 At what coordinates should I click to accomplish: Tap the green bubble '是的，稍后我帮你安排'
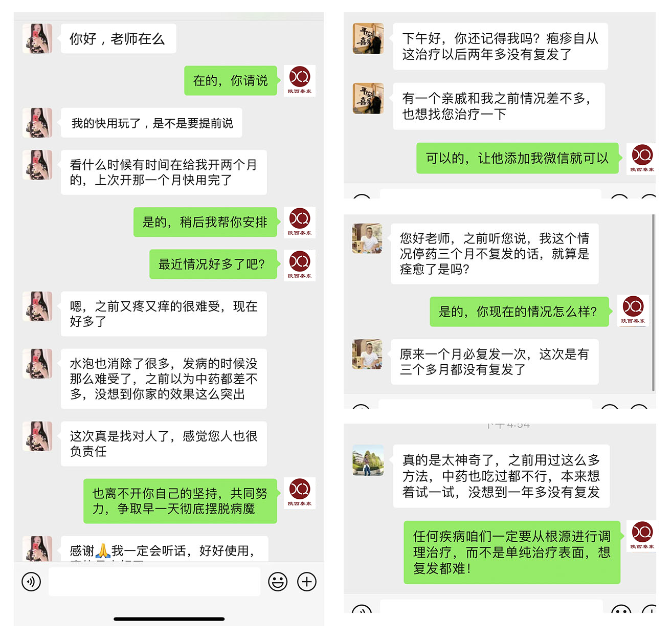pos(205,222)
